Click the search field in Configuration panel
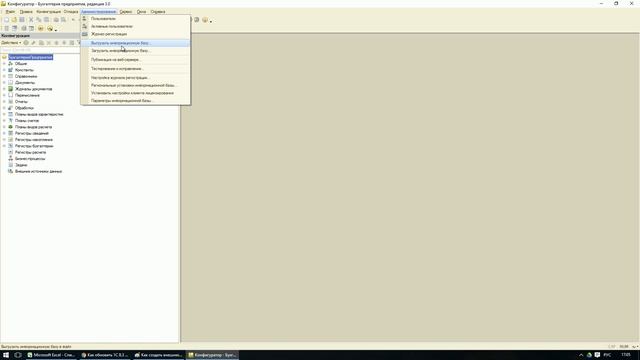Viewport: 640px width, 360px height. [x=40, y=50]
